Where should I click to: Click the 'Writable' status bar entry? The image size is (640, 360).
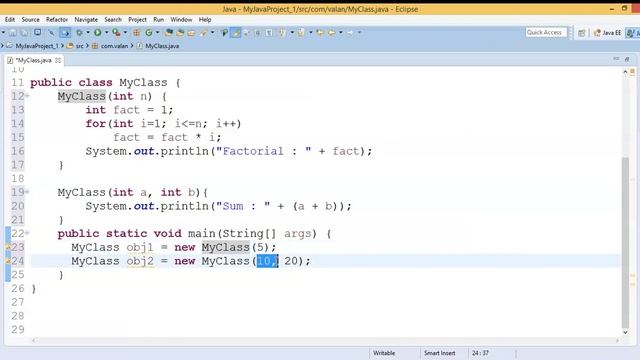tap(384, 353)
